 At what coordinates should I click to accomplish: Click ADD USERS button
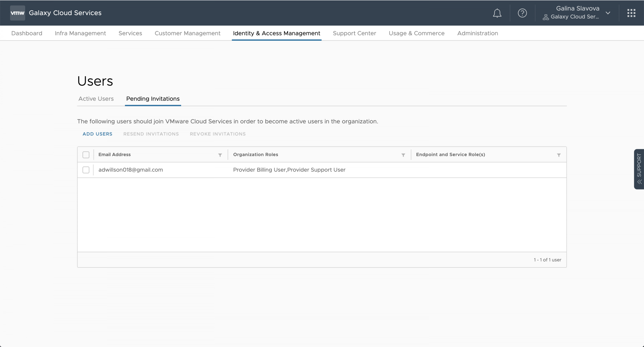coord(97,134)
